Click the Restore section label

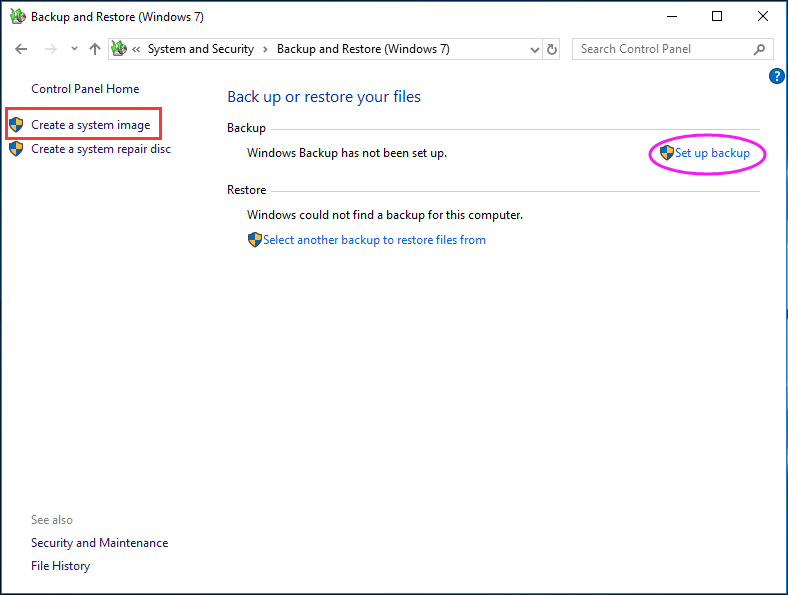246,190
